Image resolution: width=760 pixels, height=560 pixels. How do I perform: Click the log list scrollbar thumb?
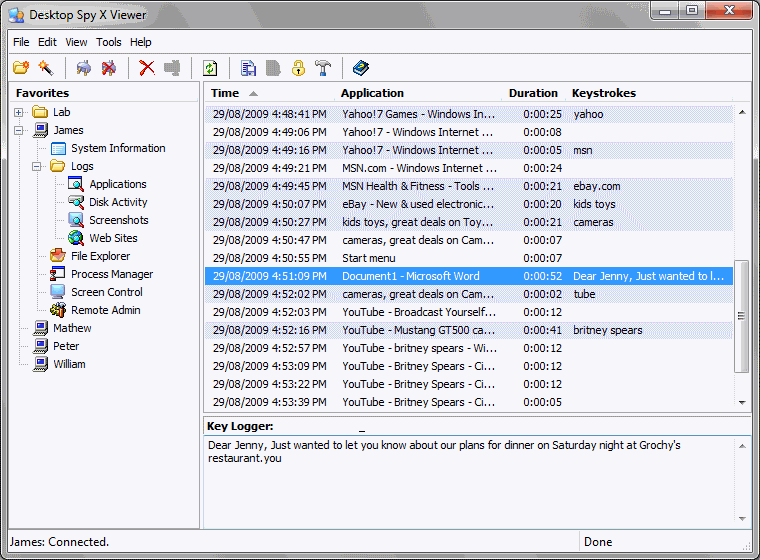click(742, 316)
